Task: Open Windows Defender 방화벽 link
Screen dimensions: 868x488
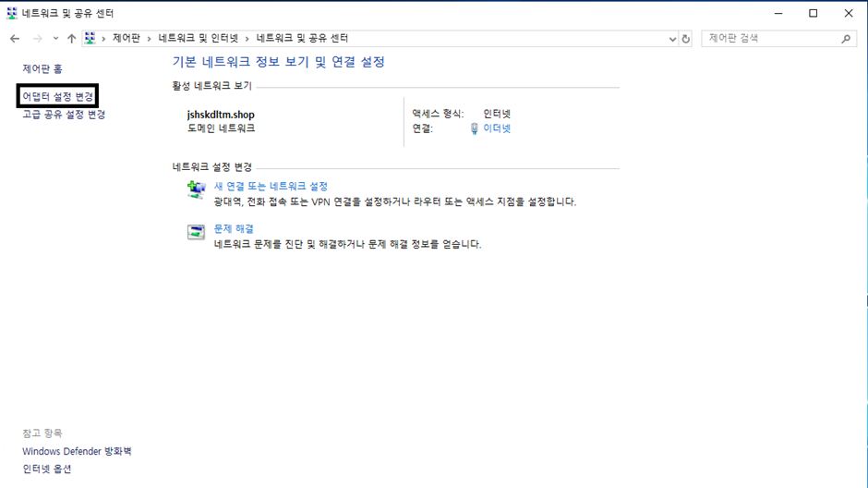Action: click(77, 451)
